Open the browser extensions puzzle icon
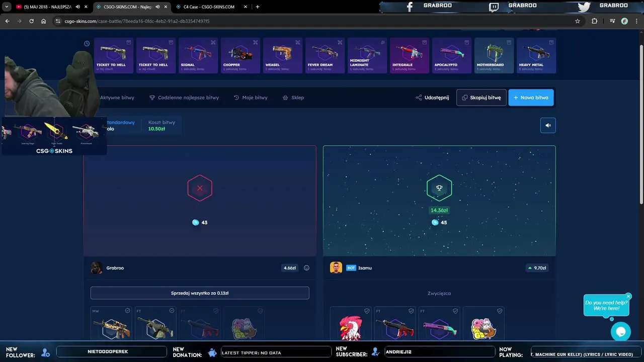Screen dimensions: 644x362 pos(595,21)
